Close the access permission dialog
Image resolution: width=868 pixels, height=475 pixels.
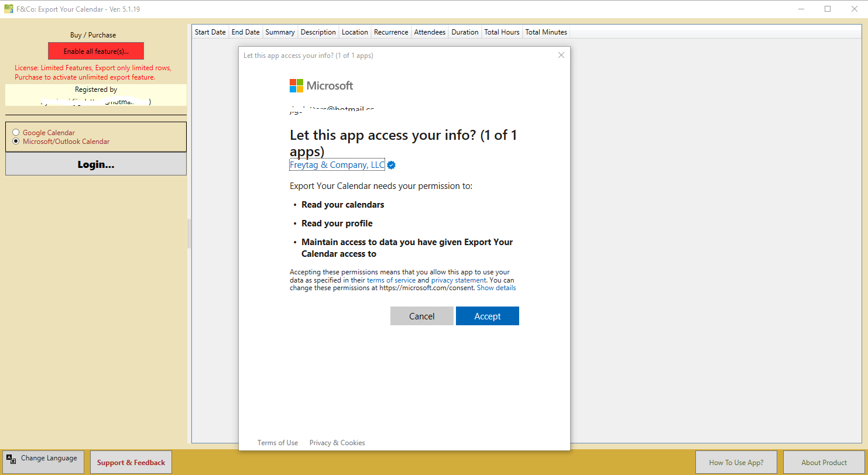tap(561, 55)
